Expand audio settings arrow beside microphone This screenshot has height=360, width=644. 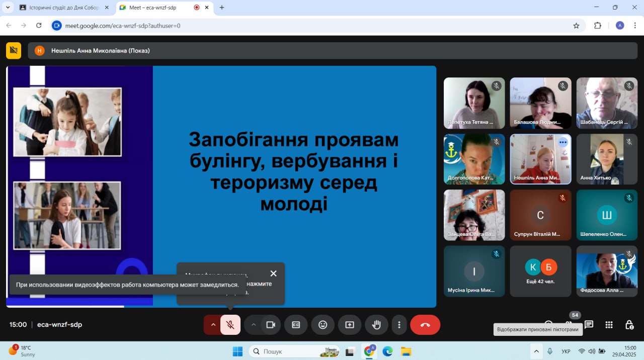tap(213, 325)
